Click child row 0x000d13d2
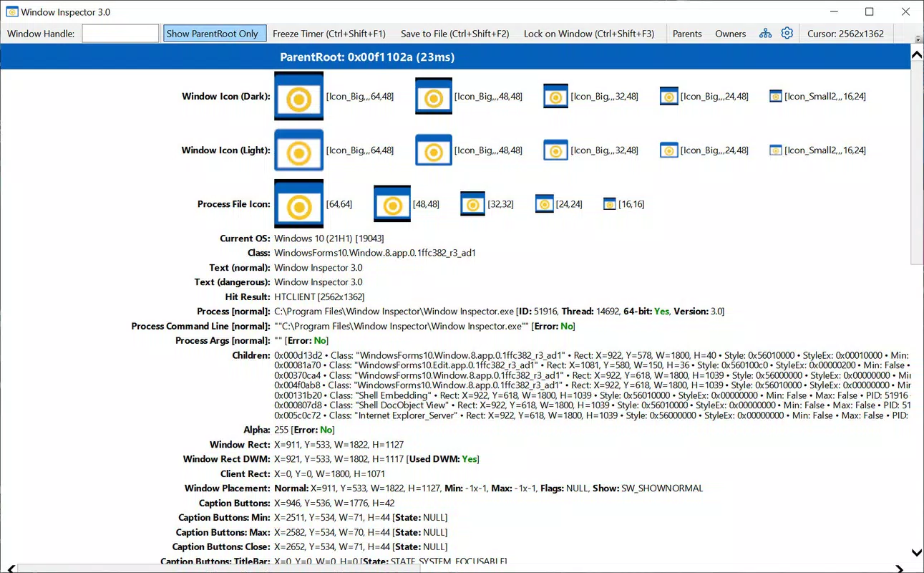The image size is (924, 573). pyautogui.click(x=592, y=355)
